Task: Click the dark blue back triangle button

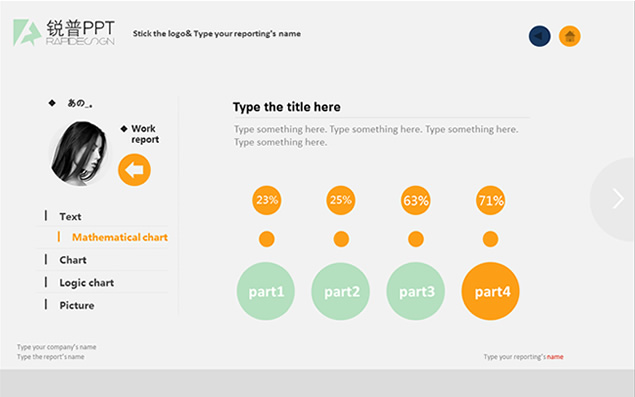Action: [x=539, y=36]
